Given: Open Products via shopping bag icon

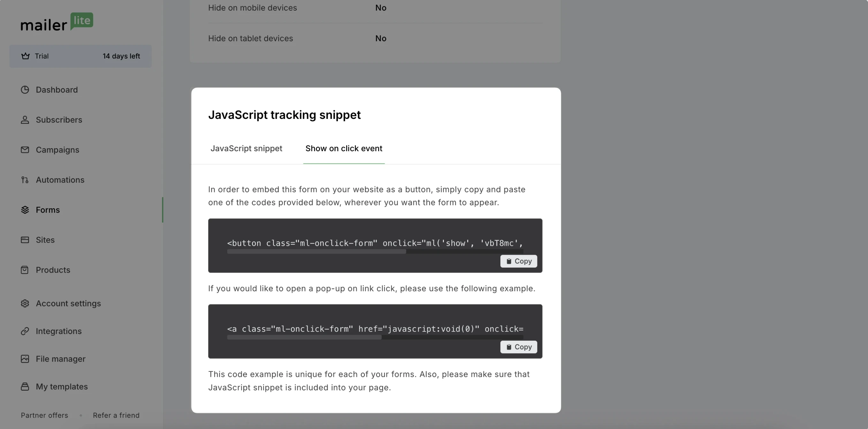Looking at the screenshot, I should [25, 270].
